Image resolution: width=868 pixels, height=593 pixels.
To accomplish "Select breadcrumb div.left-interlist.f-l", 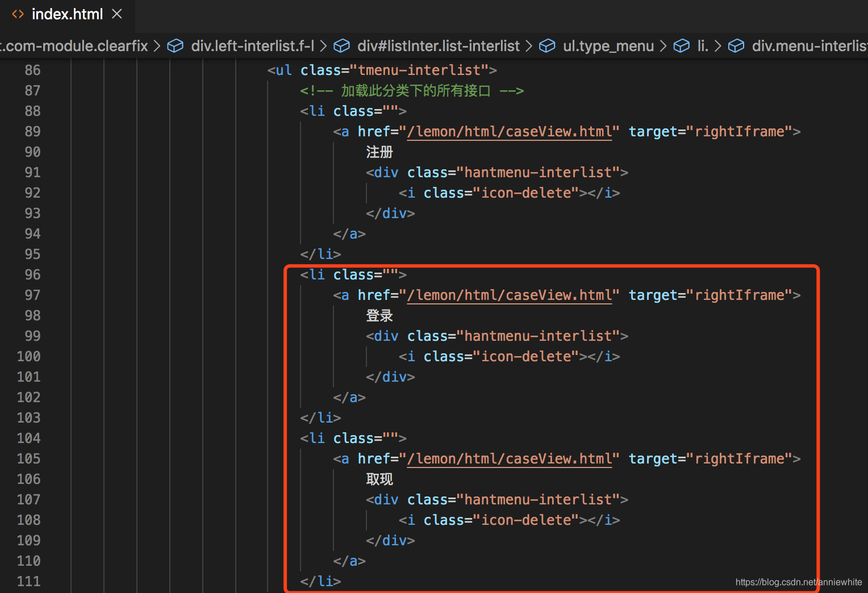I will [x=252, y=46].
